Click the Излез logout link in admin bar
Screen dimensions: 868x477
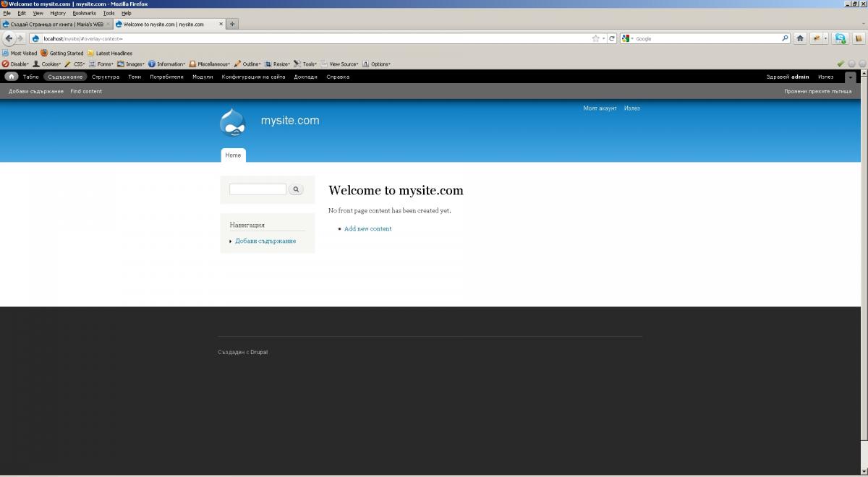click(825, 77)
